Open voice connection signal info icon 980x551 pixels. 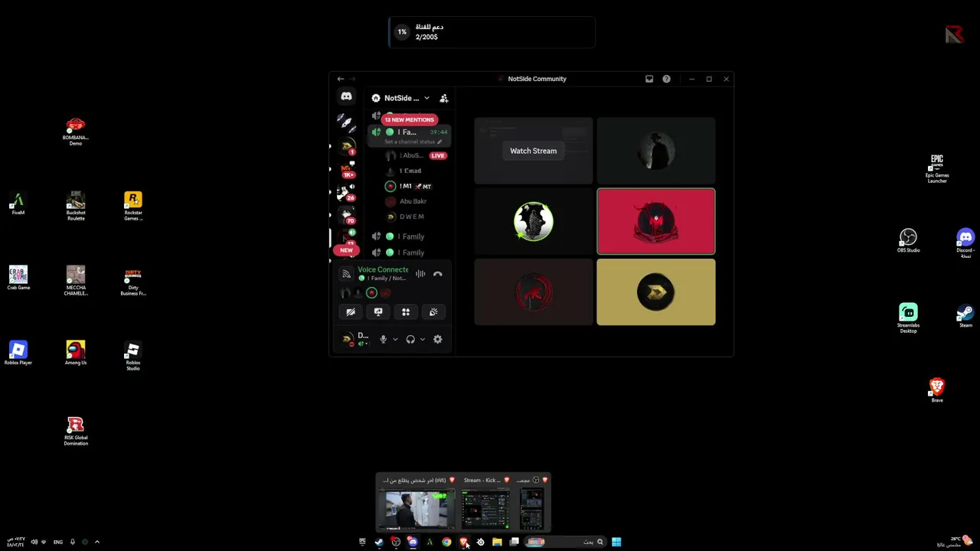pos(346,274)
